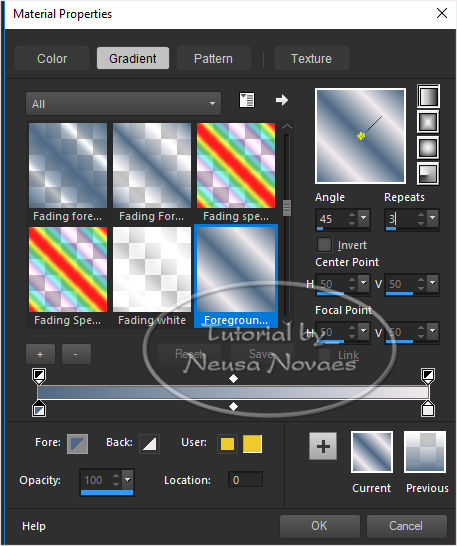Click the Cancel button
The image size is (457, 546).
[x=406, y=526]
